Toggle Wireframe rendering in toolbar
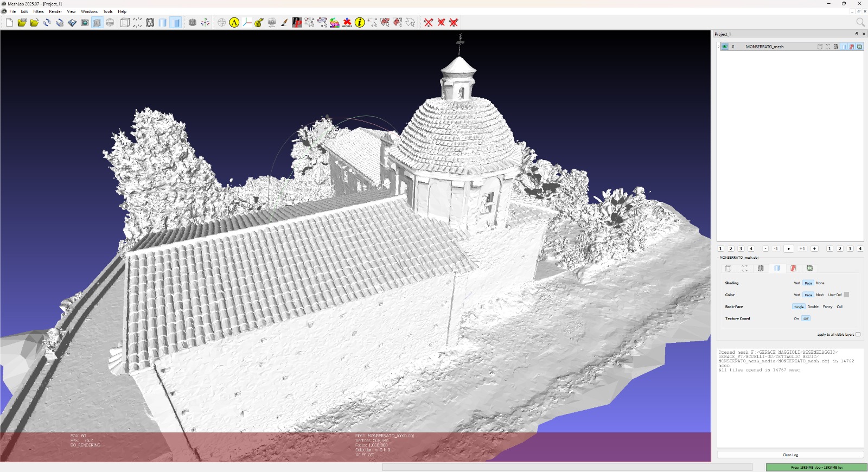This screenshot has width=868, height=472. tap(150, 23)
